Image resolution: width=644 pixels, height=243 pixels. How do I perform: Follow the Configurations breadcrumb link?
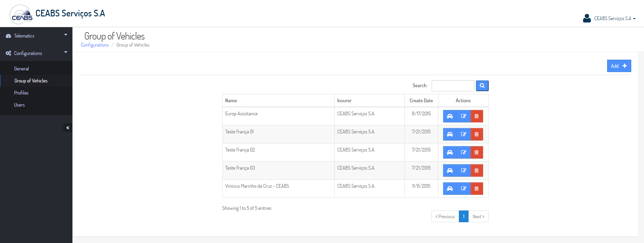pyautogui.click(x=95, y=45)
